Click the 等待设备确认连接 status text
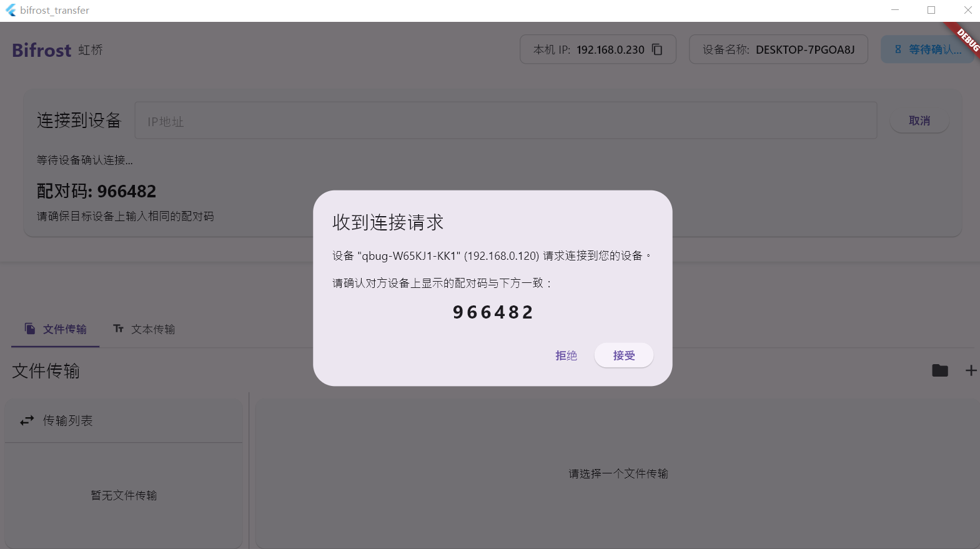Image resolution: width=980 pixels, height=549 pixels. [85, 161]
